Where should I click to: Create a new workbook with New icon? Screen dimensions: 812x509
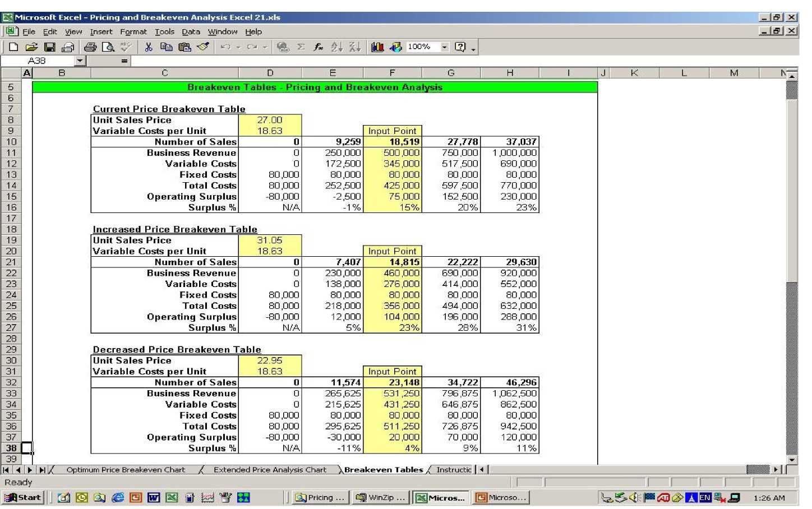[13, 47]
